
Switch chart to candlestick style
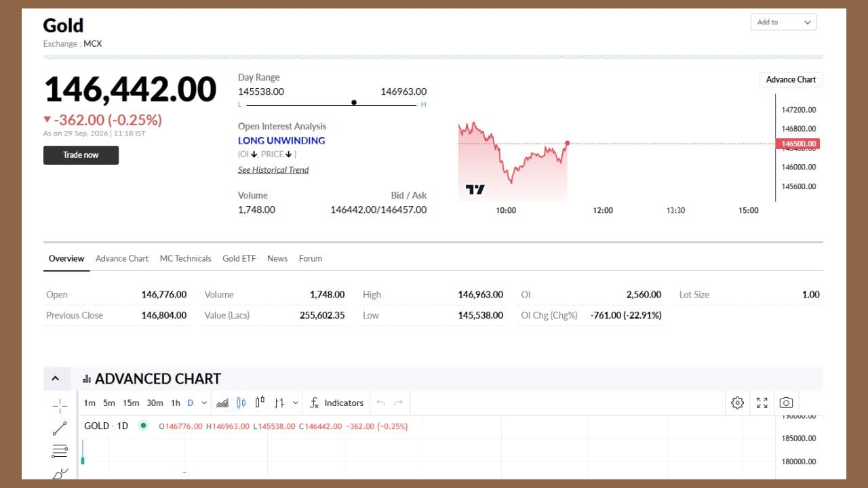(x=241, y=403)
